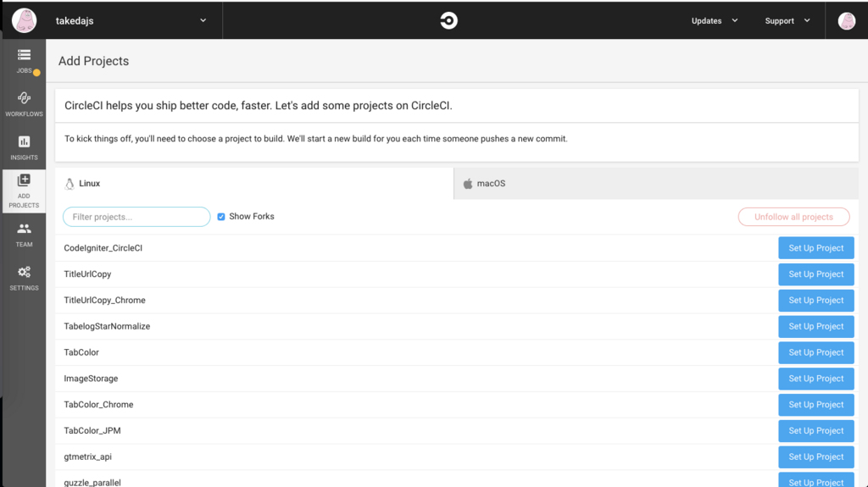Click the Linux penguin icon
The image size is (868, 487).
(x=70, y=184)
